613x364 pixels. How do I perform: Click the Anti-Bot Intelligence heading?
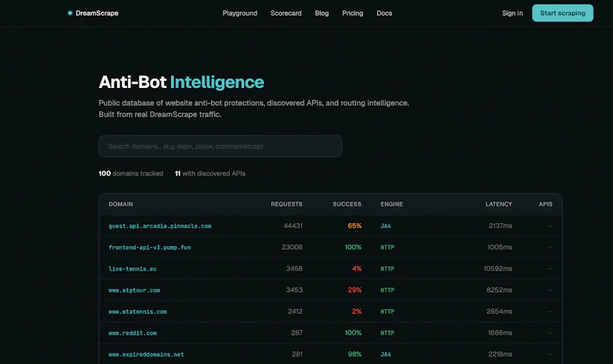click(x=182, y=82)
